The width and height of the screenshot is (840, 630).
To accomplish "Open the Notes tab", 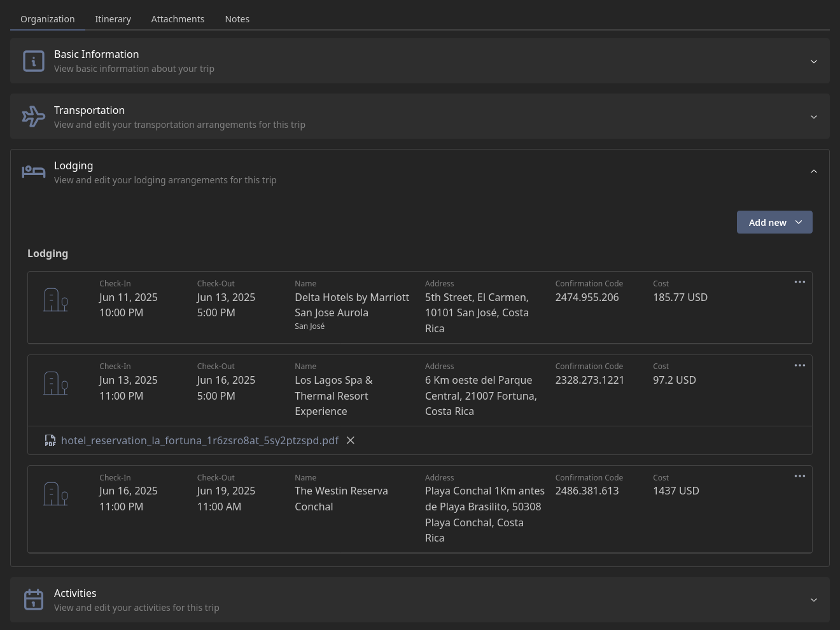I will pyautogui.click(x=237, y=19).
